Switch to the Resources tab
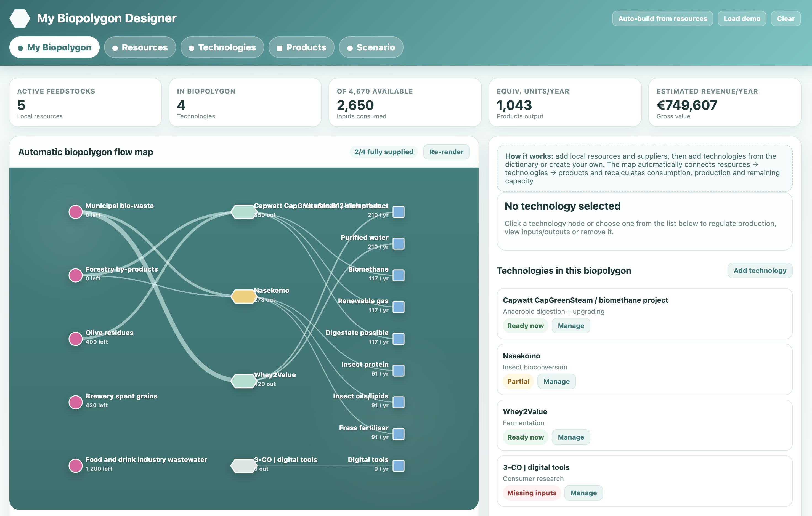 pyautogui.click(x=140, y=47)
